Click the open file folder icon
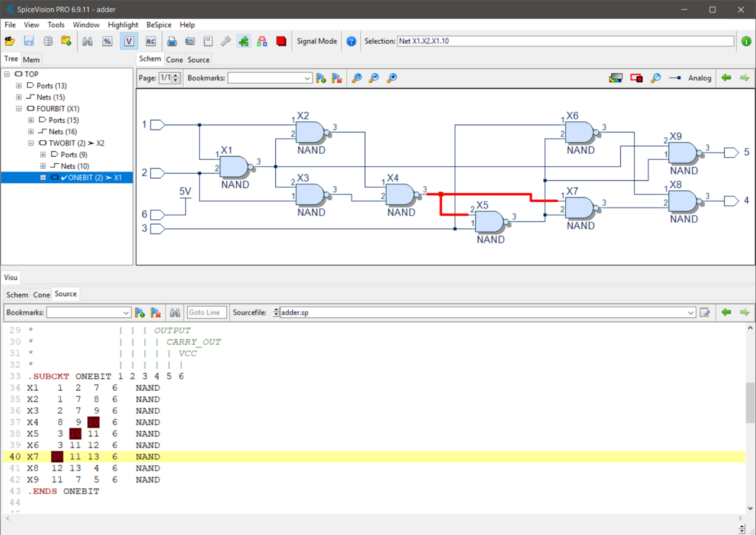Screen dimensions: 756x535 [9, 41]
